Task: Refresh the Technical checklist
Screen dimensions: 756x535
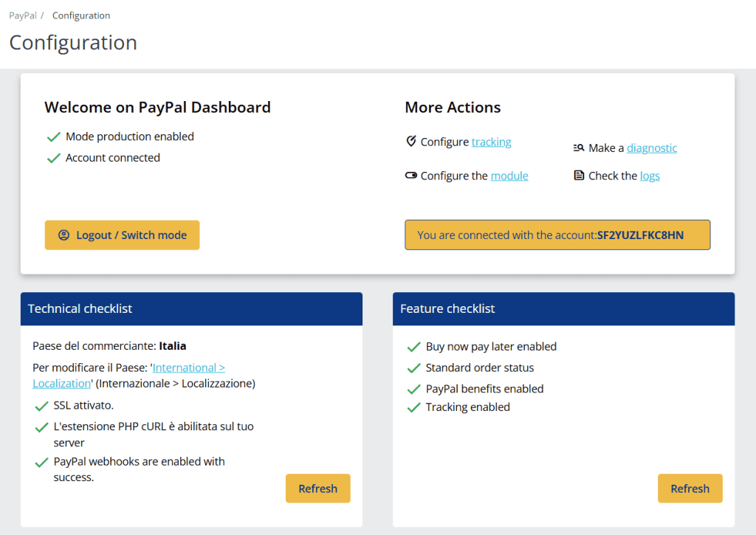Action: click(317, 488)
